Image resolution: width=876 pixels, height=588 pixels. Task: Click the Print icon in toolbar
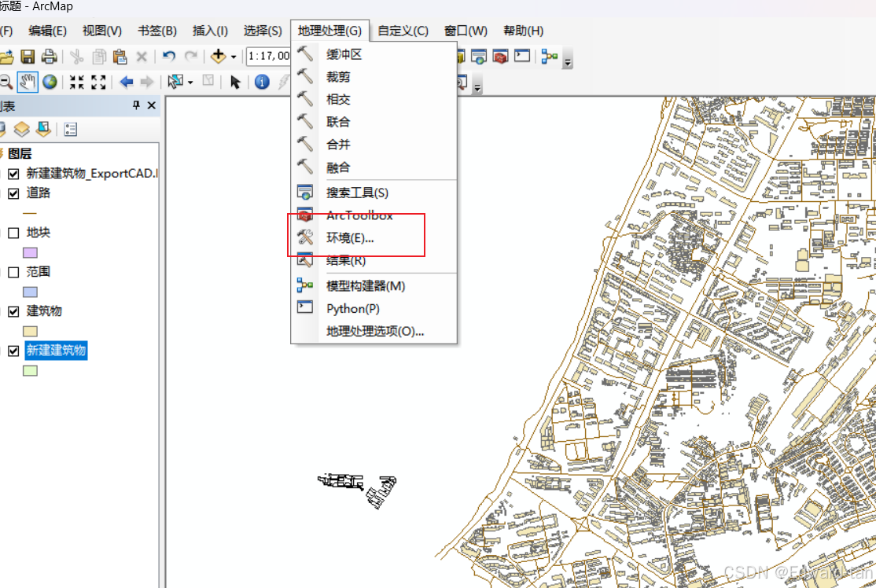point(50,56)
